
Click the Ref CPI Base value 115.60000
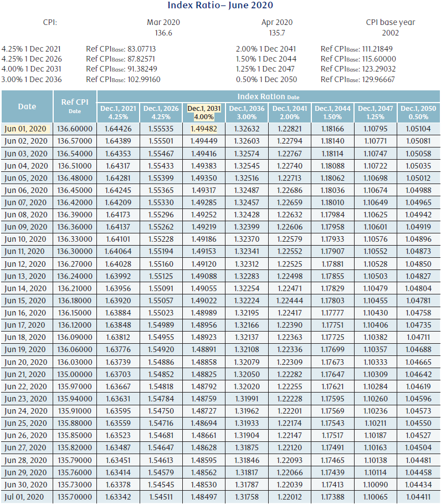[x=379, y=59]
